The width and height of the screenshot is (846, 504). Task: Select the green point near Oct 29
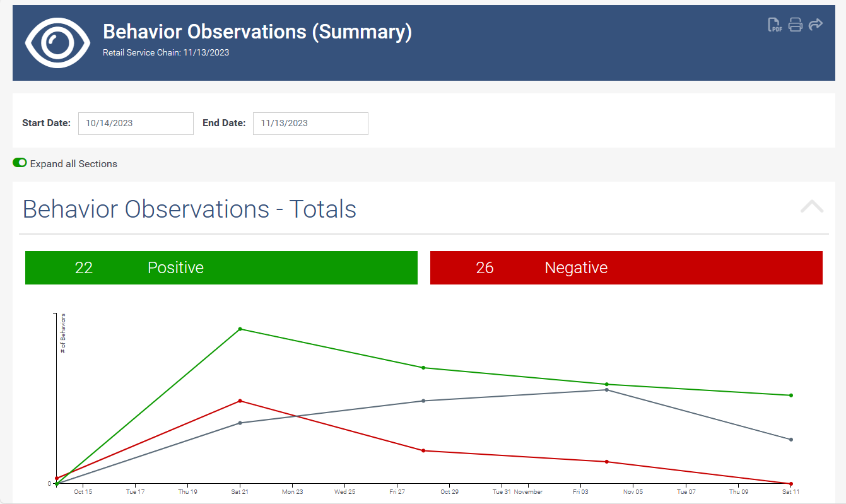423,368
